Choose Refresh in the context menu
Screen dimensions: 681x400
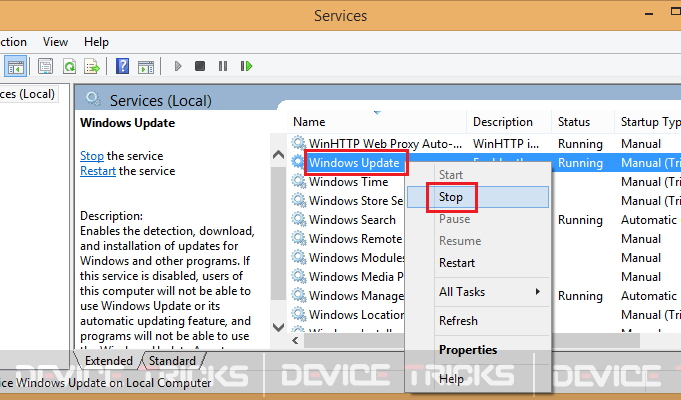[x=478, y=321]
